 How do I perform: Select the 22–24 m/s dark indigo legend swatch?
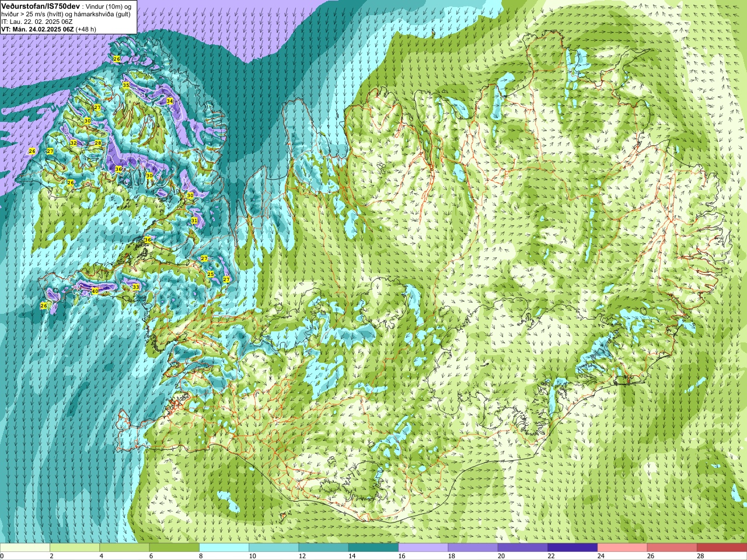tap(573, 548)
